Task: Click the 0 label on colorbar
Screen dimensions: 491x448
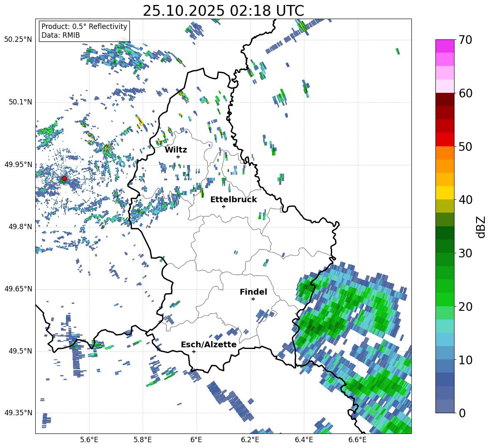Action: coord(462,413)
